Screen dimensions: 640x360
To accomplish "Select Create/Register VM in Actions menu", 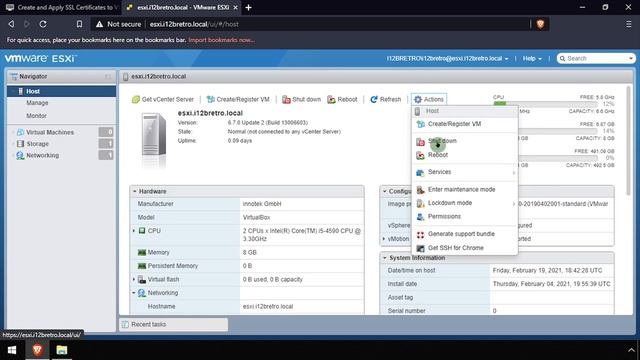I will 454,124.
